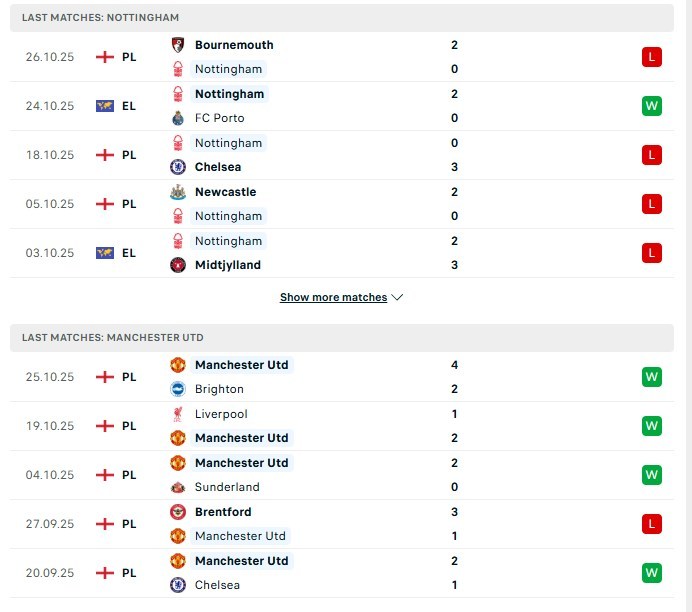692x612 pixels.
Task: Click the FC Porto club crest
Action: tap(178, 118)
